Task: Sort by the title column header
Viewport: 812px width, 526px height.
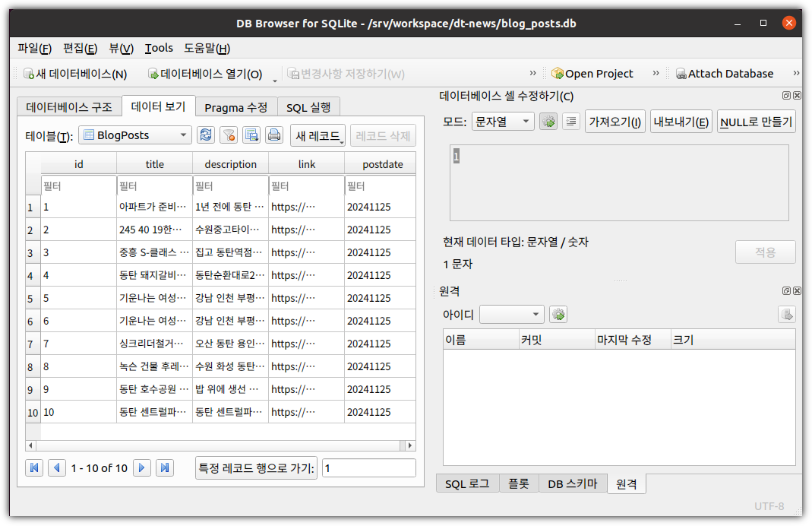Action: [x=155, y=164]
